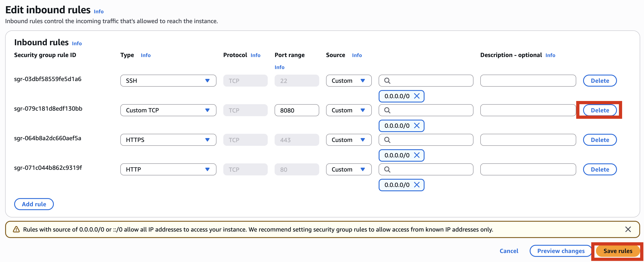Open the Custom TCP type dropdown

pos(168,110)
